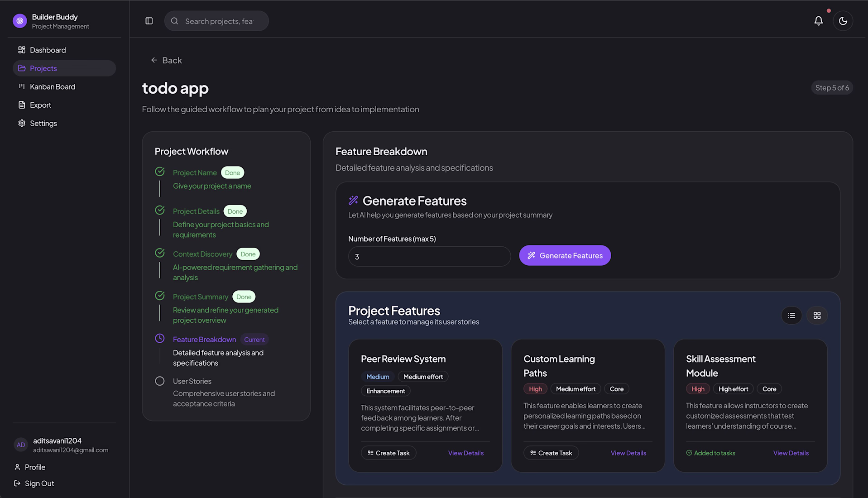Open the notifications bell
Viewport: 868px width, 498px height.
pyautogui.click(x=818, y=21)
